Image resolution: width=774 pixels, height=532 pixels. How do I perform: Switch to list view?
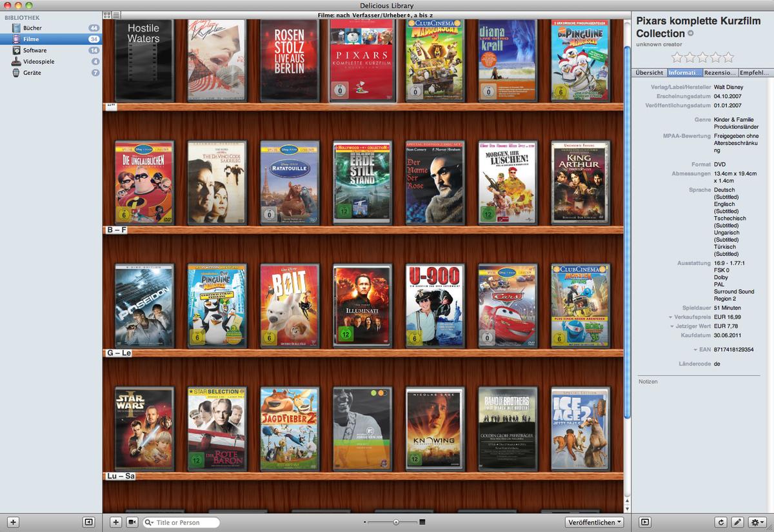click(116, 15)
